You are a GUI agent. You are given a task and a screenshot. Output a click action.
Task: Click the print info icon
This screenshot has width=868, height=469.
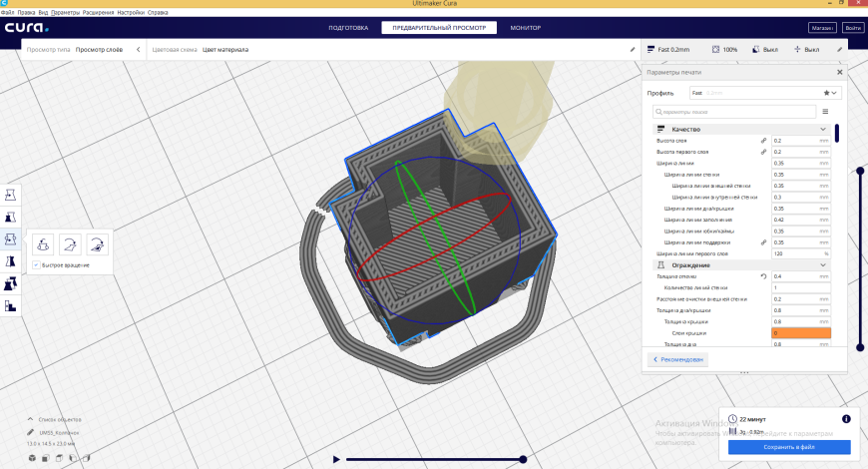click(846, 419)
